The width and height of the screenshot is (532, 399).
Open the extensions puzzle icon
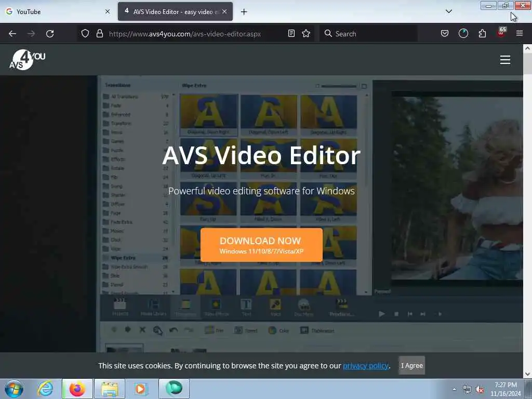click(482, 34)
